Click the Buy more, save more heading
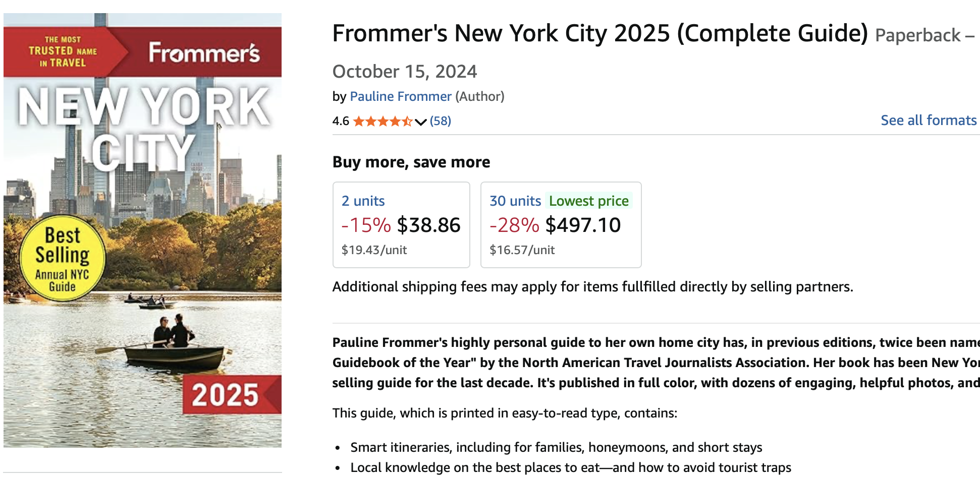980x478 pixels. [411, 162]
